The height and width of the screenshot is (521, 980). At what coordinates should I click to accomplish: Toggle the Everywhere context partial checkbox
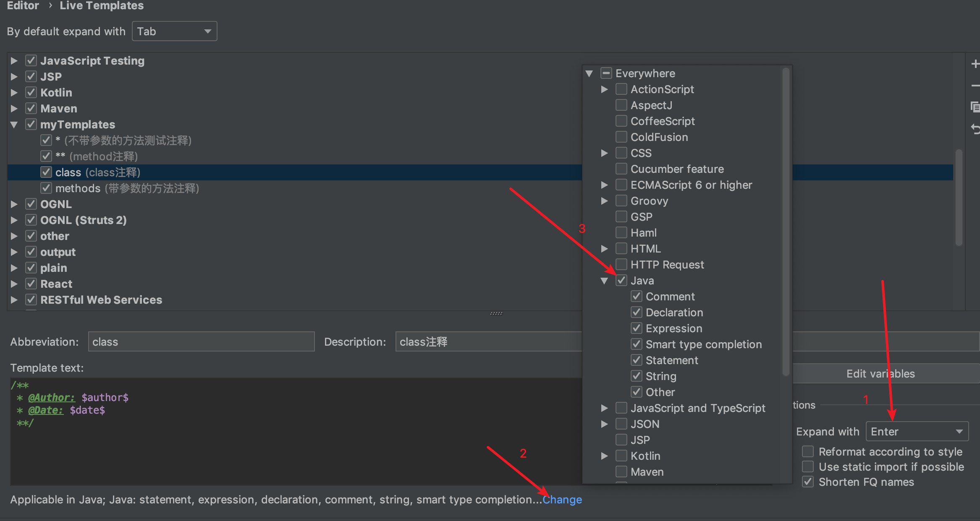(606, 73)
